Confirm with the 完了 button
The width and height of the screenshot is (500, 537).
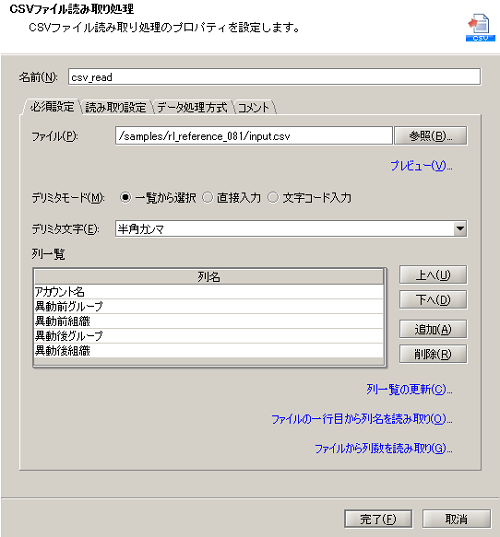378,519
